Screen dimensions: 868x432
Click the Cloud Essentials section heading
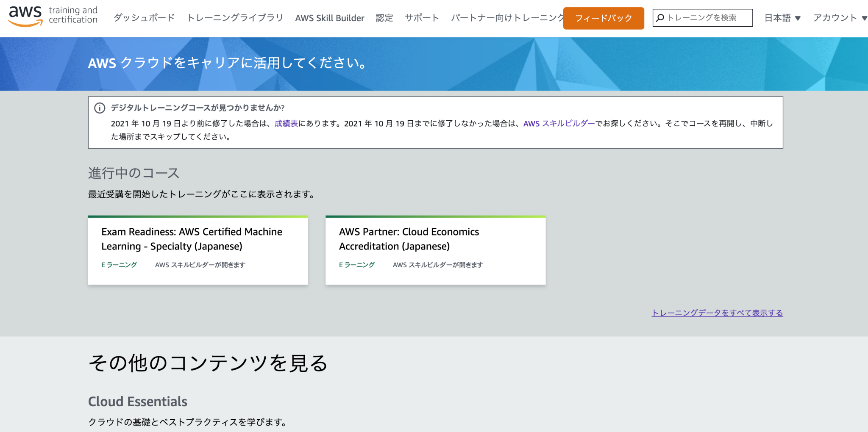tap(138, 402)
